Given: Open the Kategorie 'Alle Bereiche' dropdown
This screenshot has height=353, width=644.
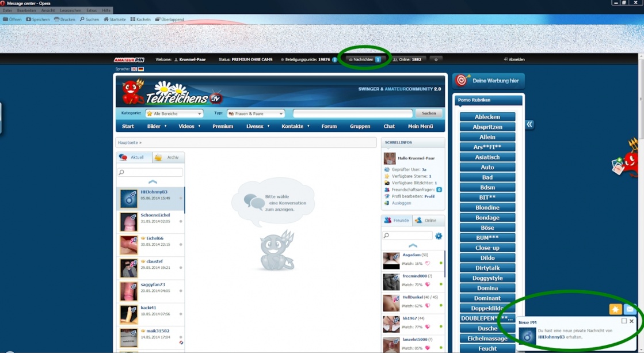Looking at the screenshot, I should click(174, 113).
